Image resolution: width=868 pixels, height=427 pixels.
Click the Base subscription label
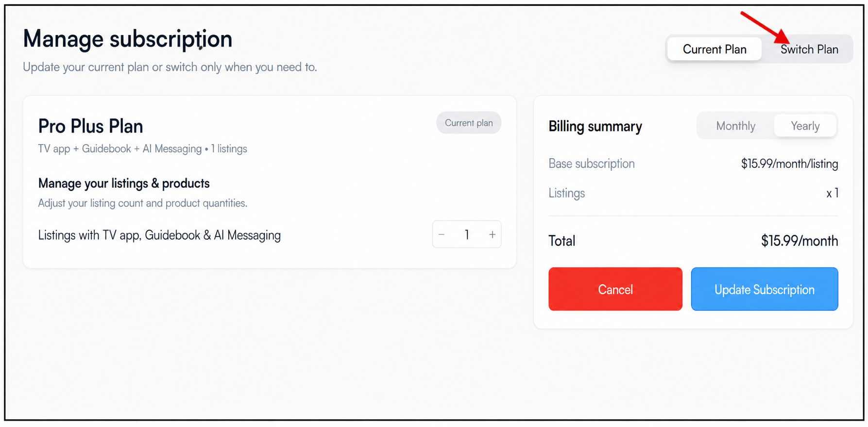point(592,164)
